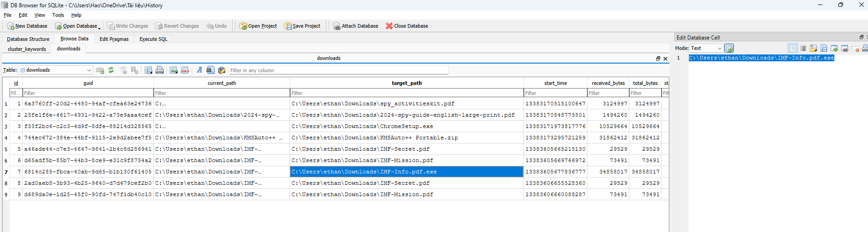Screen dimensions: 868x232
Task: Click the save cell floppy disk icon
Action: (x=824, y=48)
